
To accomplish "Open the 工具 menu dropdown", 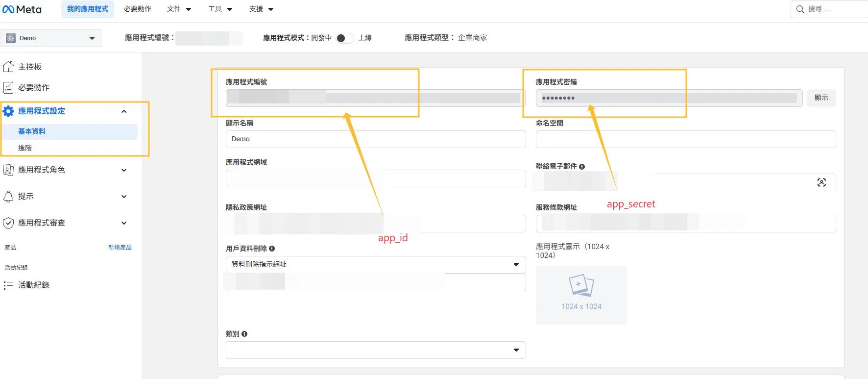I will [220, 9].
